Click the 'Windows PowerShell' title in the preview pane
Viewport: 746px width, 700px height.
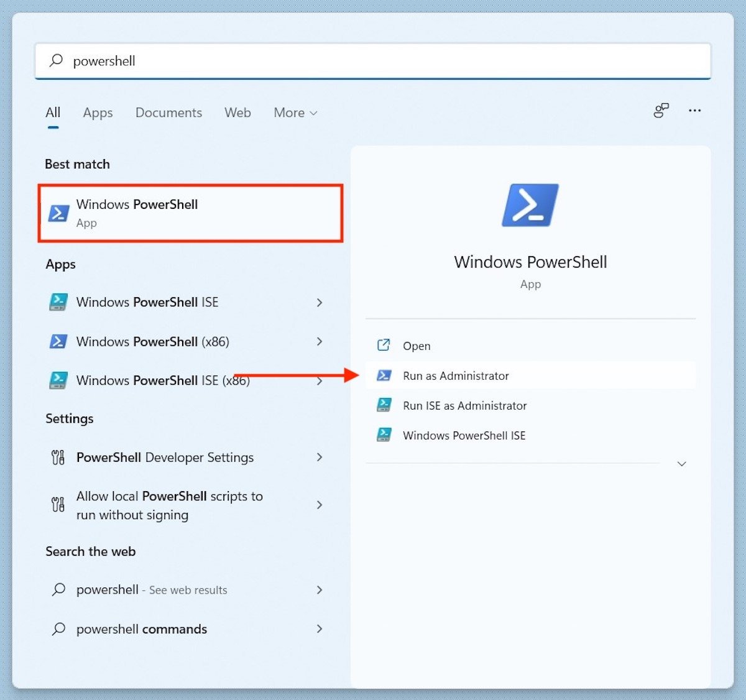coord(530,262)
